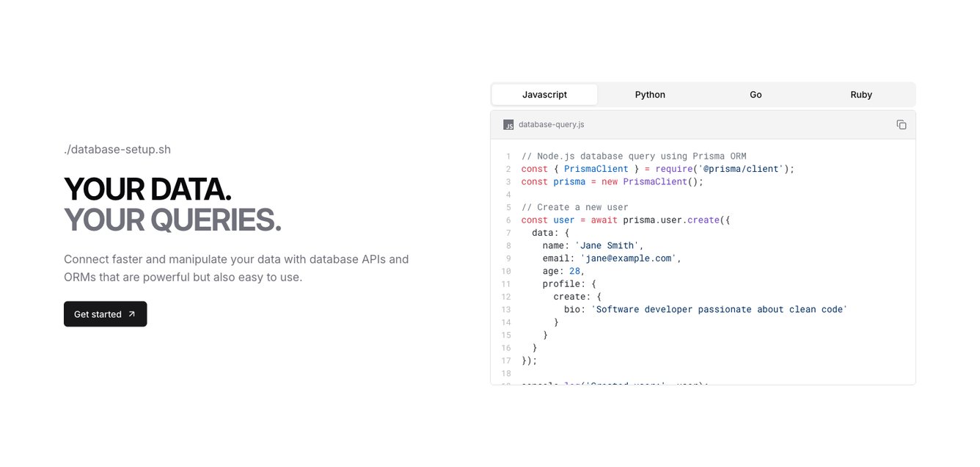Click the YOUR DATA. heading

coord(147,189)
